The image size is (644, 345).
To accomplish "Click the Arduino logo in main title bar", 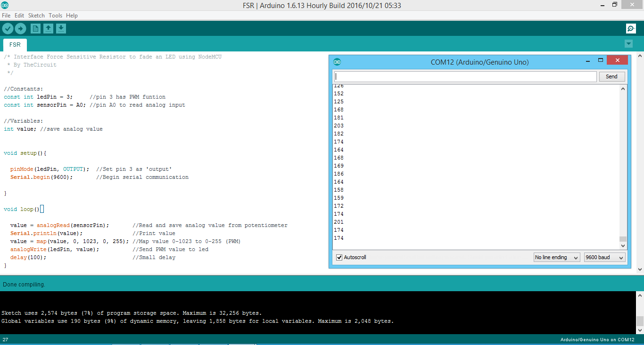I will point(5,5).
